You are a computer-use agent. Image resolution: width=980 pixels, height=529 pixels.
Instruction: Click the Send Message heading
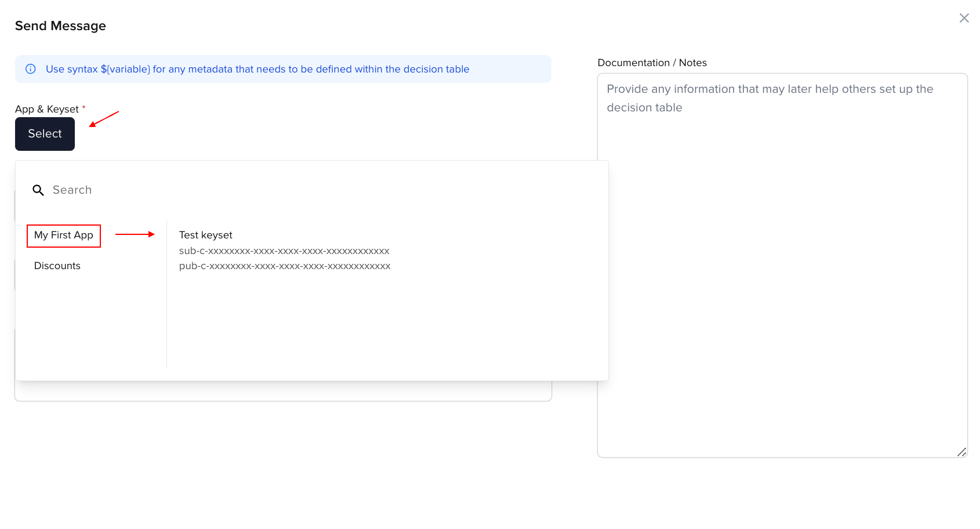(x=60, y=26)
